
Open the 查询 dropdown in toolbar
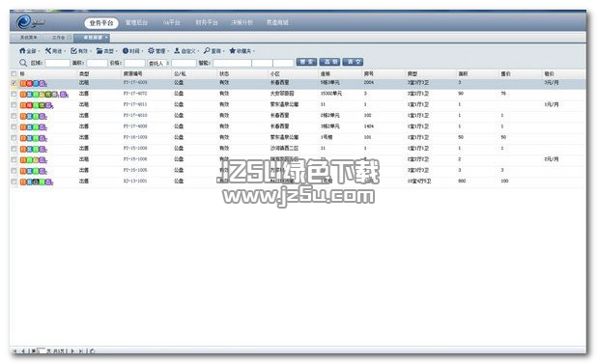(x=214, y=50)
